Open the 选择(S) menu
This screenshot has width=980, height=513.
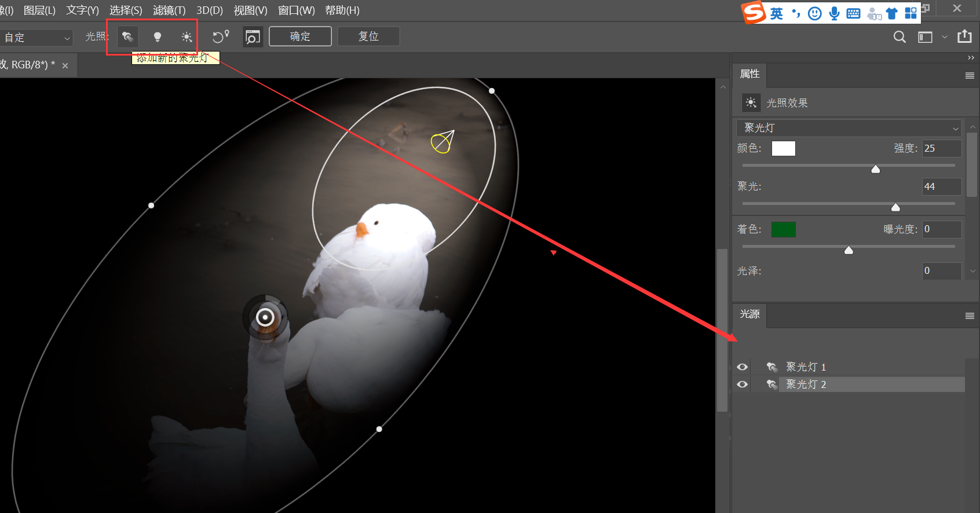point(126,10)
